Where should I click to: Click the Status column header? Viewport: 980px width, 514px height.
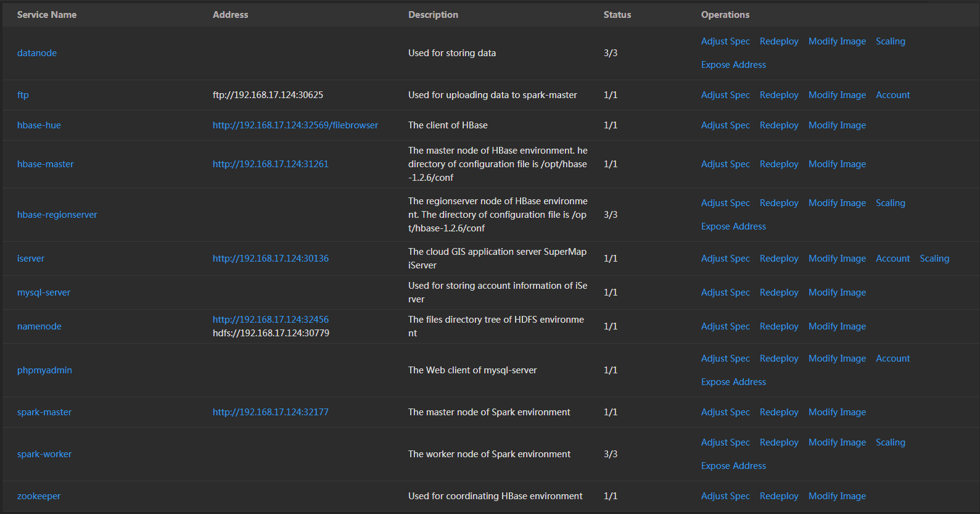pyautogui.click(x=617, y=15)
